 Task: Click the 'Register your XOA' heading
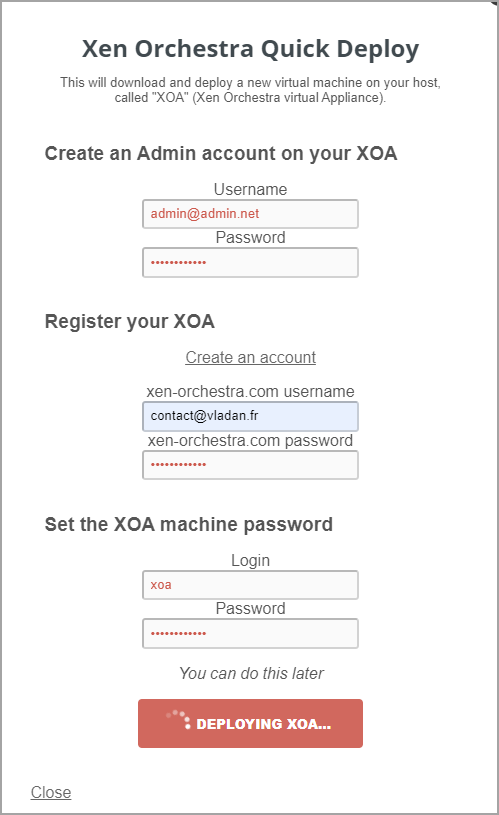(129, 321)
